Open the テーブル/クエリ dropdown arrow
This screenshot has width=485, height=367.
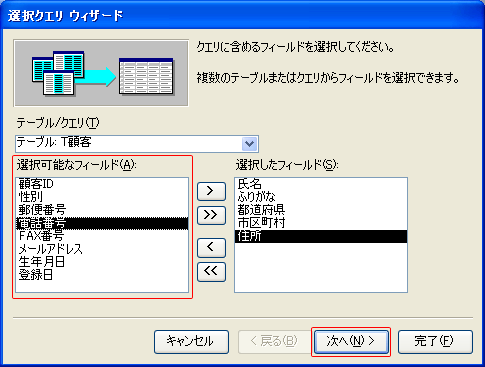click(x=249, y=144)
